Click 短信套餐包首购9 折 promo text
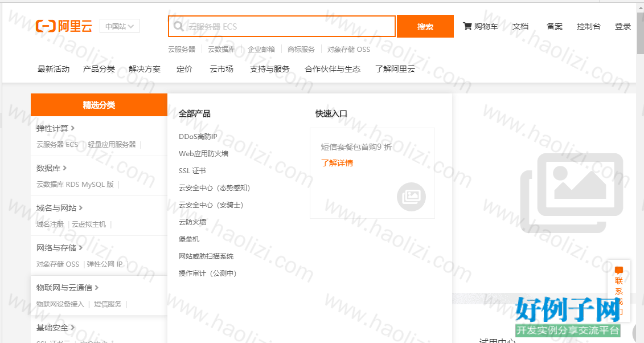 pos(356,147)
